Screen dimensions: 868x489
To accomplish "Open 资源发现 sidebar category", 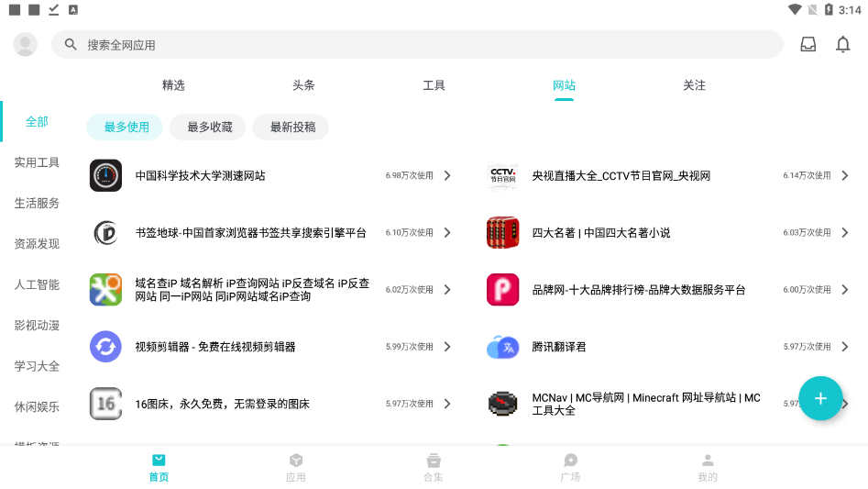I will click(37, 244).
